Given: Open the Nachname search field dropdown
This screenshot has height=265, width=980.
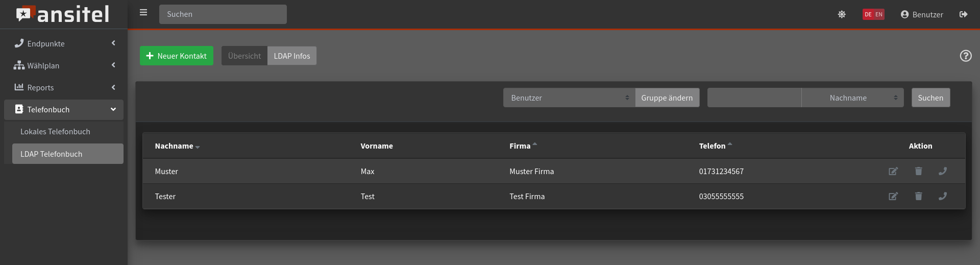Looking at the screenshot, I should point(852,98).
